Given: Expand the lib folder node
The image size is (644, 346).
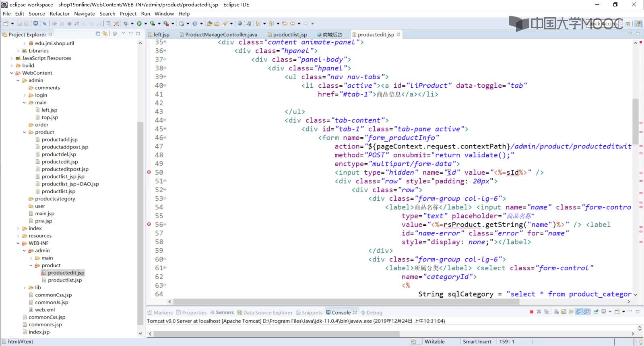Looking at the screenshot, I should pos(25,288).
